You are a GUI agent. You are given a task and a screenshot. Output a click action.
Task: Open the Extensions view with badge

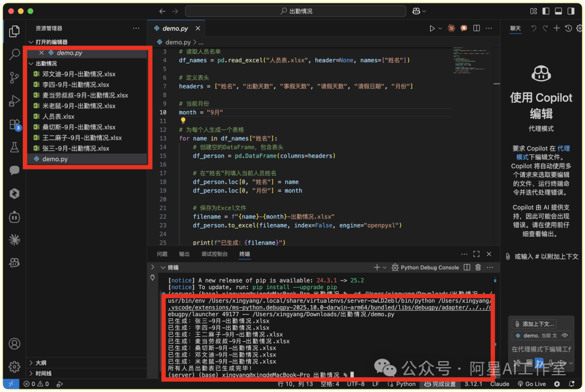[x=15, y=125]
